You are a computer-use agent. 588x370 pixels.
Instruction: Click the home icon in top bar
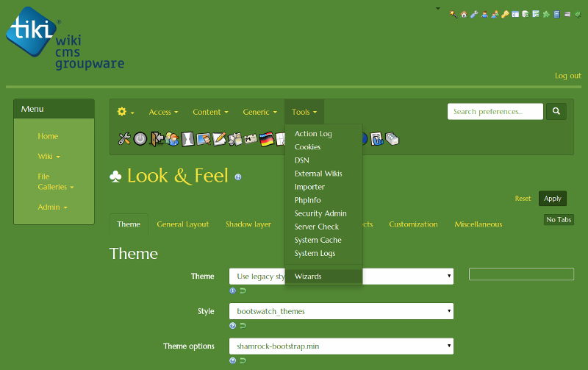coord(464,14)
